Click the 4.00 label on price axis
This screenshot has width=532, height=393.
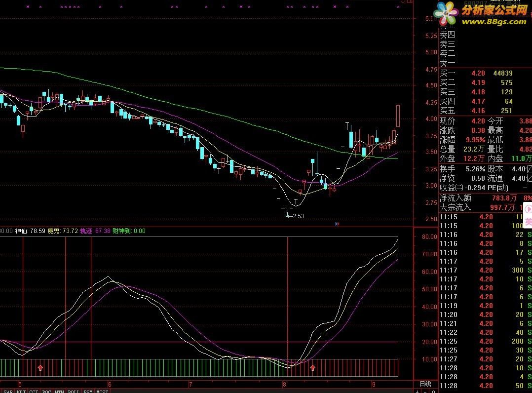[x=431, y=119]
